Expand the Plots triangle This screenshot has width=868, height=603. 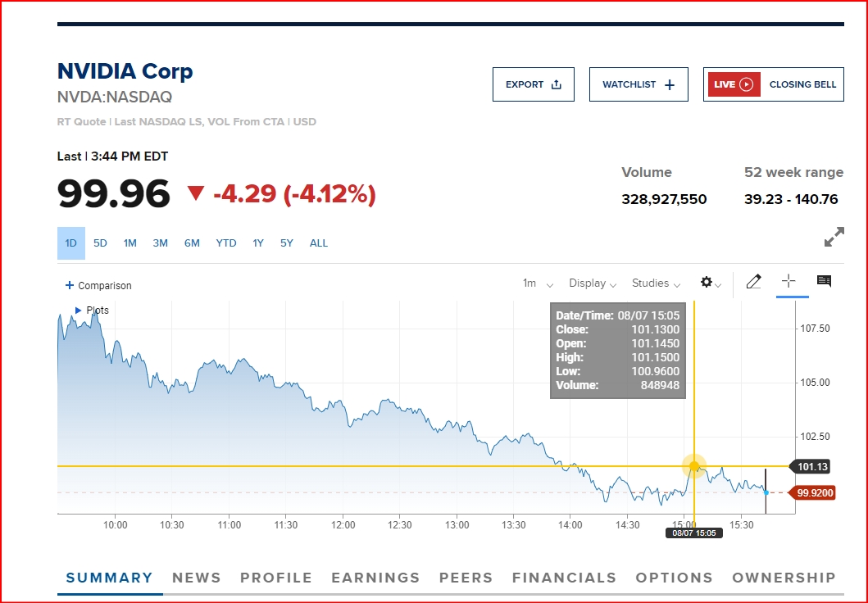78,311
